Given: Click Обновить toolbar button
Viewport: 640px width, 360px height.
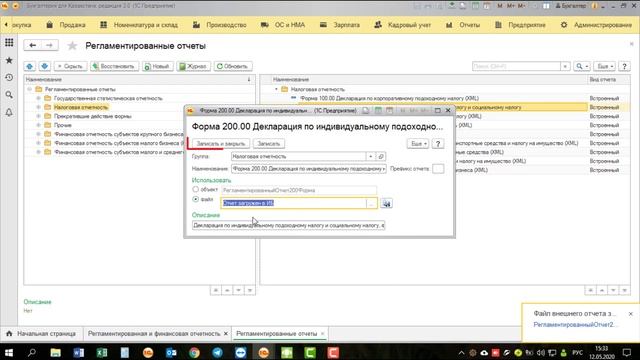Looking at the screenshot, I should pyautogui.click(x=233, y=66).
